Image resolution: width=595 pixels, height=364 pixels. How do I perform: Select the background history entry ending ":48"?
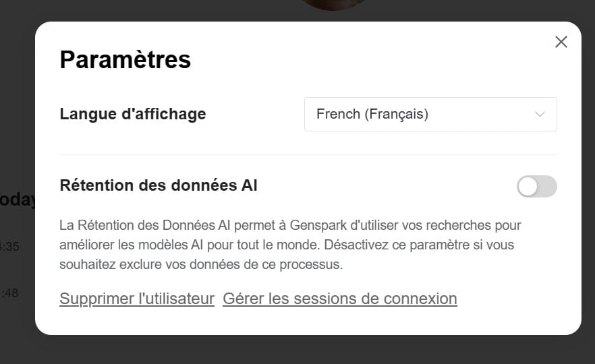(x=10, y=293)
